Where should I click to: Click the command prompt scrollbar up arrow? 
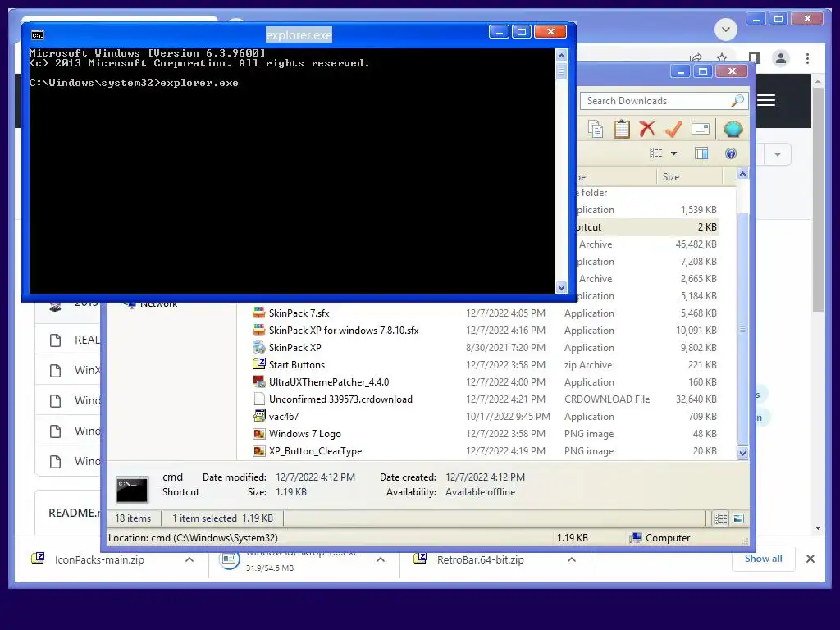(561, 55)
